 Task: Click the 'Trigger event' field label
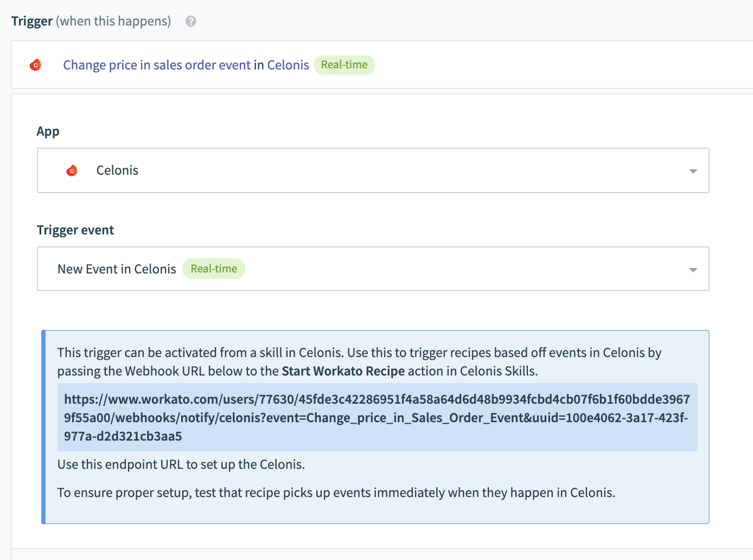[75, 230]
